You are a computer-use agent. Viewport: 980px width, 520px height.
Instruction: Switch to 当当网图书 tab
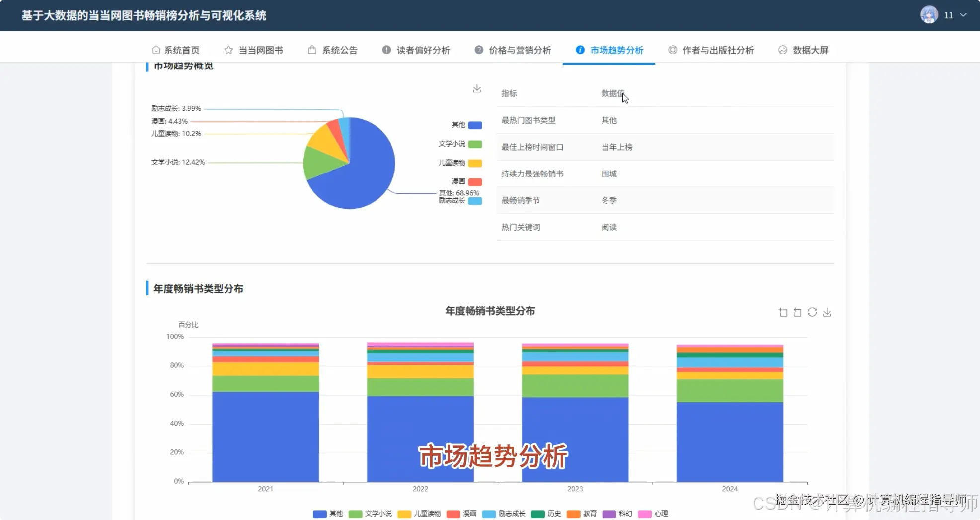pos(254,50)
